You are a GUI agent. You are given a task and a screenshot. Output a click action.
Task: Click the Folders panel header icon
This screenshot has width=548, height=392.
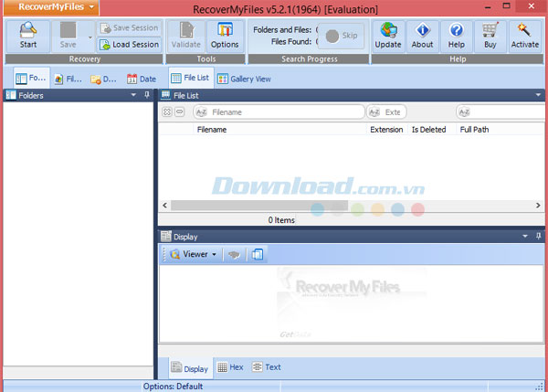(11, 95)
